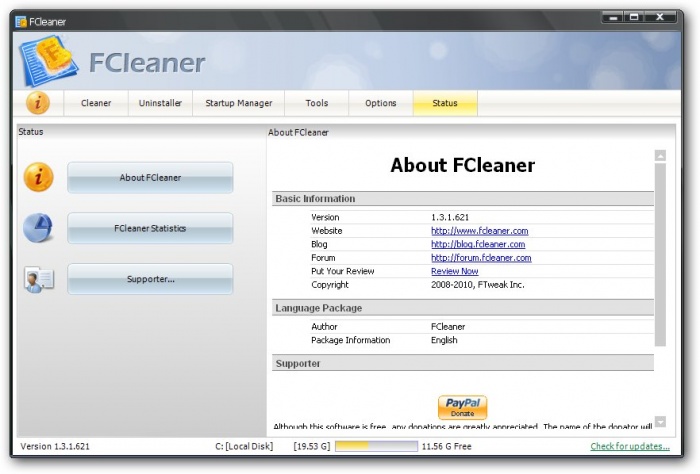Click the Author value FCleaner
The height and width of the screenshot is (474, 700).
pos(448,327)
